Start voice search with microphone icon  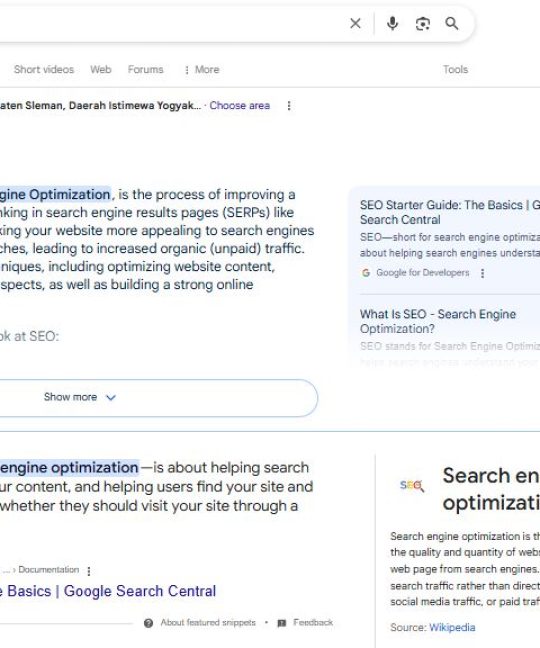click(392, 24)
